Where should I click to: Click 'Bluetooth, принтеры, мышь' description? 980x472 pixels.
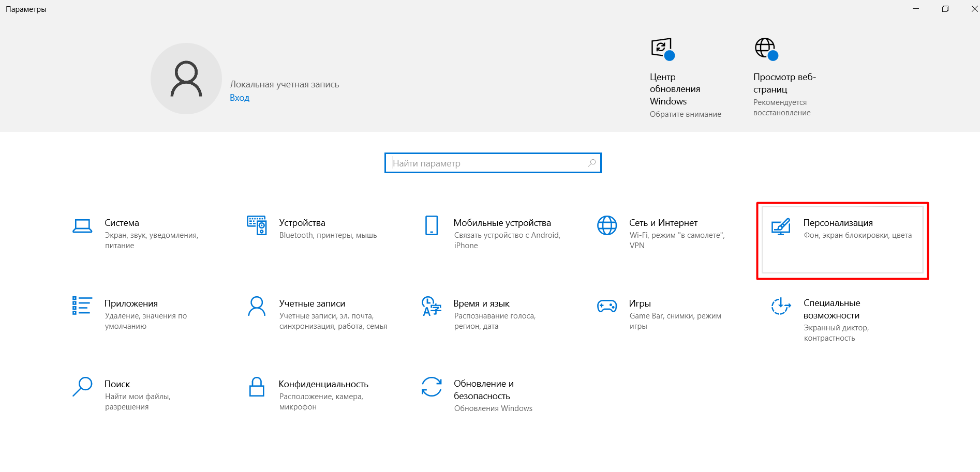click(x=328, y=235)
